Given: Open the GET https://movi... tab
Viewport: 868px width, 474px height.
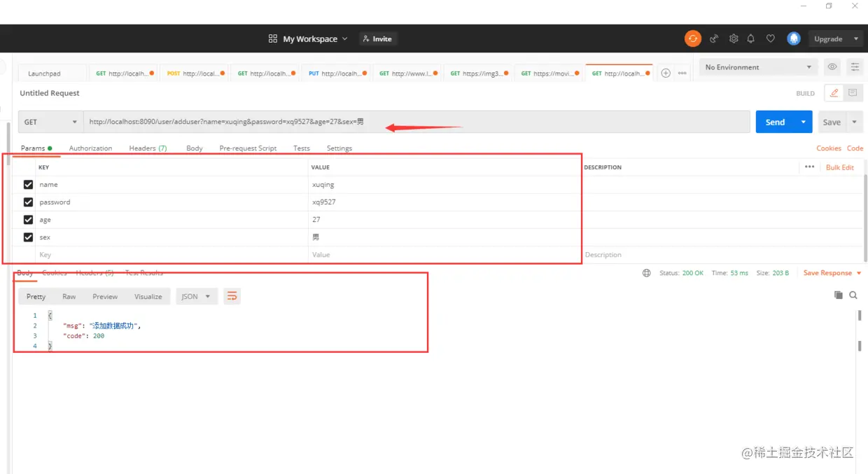Looking at the screenshot, I should pos(550,74).
